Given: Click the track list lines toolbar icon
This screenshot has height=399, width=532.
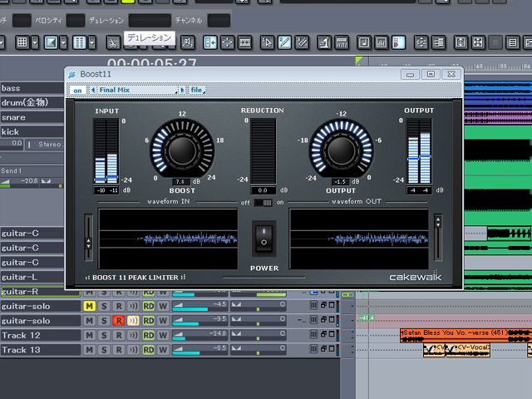Looking at the screenshot, I should [438, 42].
